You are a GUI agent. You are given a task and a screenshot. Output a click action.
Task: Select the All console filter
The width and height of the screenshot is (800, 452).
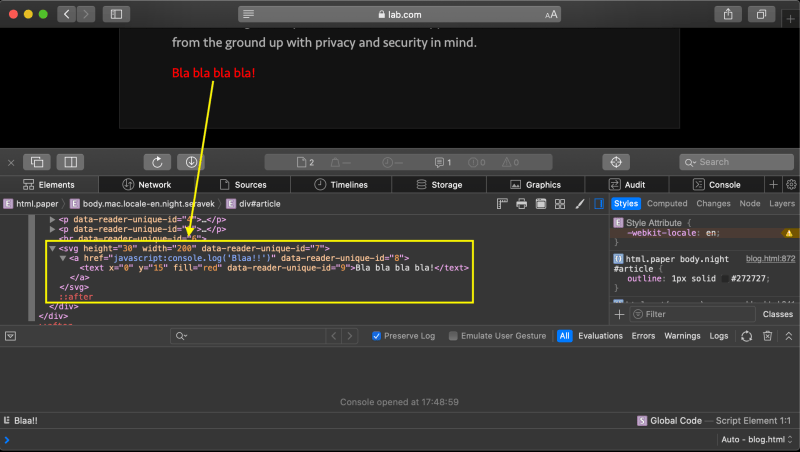click(564, 336)
